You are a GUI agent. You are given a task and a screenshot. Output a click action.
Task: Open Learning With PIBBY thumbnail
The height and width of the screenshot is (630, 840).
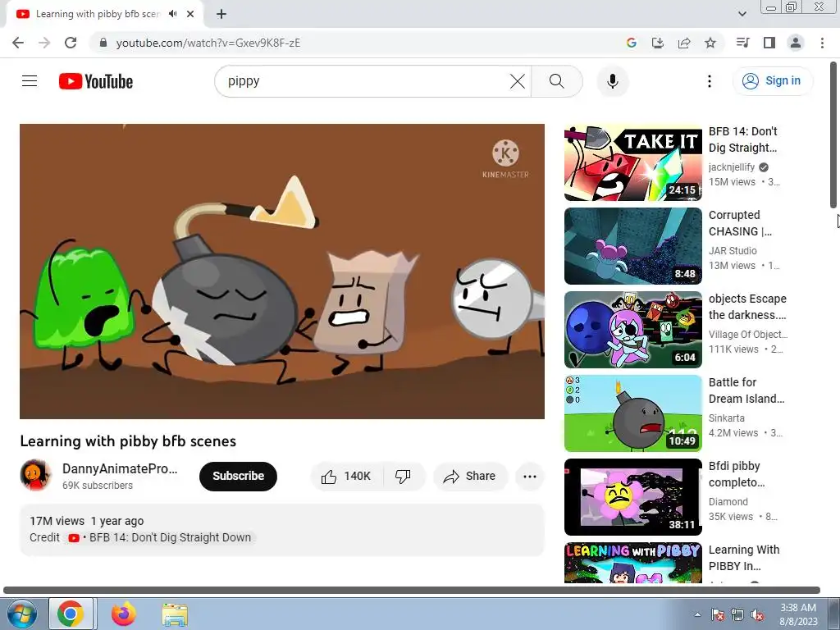click(632, 563)
